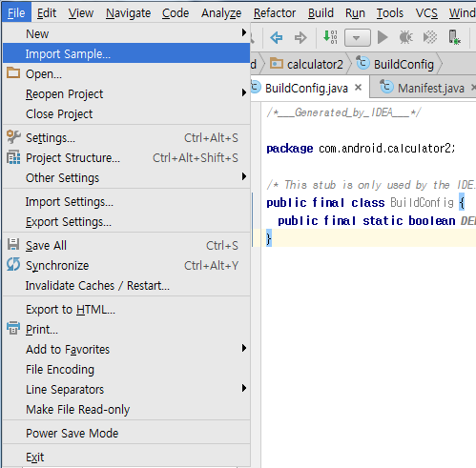Expand the Reopen Project submenu arrow

point(244,92)
